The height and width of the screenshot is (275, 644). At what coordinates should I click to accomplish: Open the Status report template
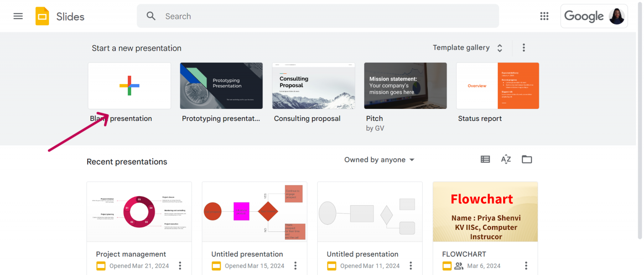pyautogui.click(x=497, y=85)
